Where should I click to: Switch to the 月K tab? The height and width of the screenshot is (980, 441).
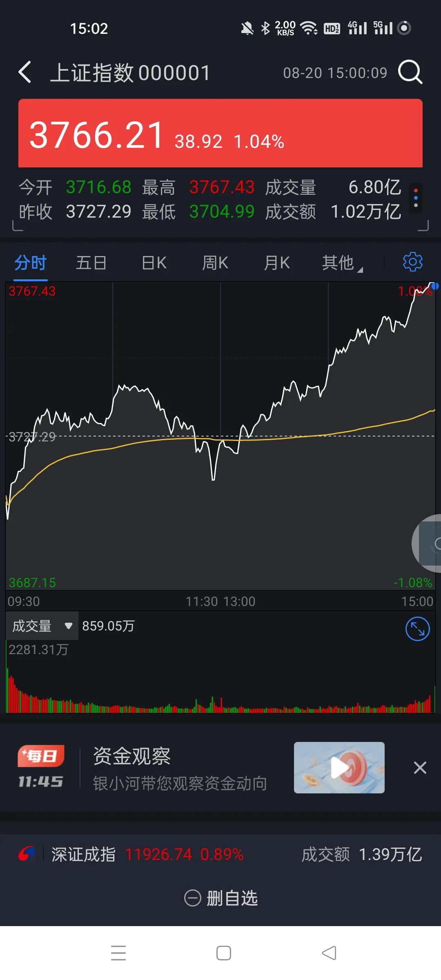277,263
